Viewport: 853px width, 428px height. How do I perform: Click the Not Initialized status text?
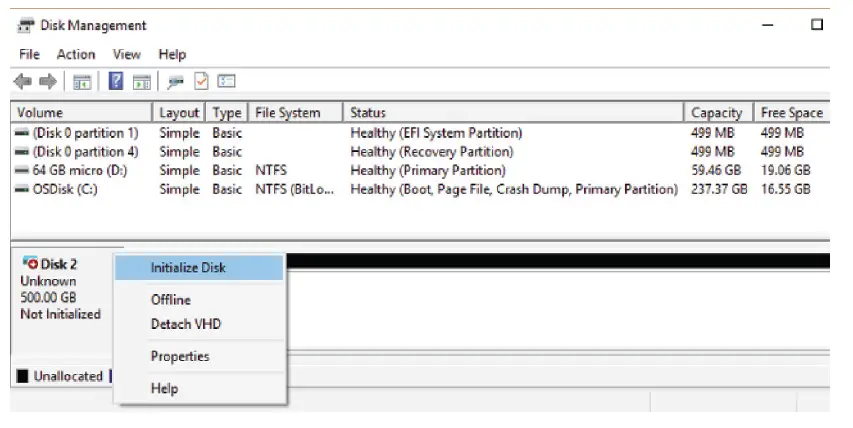pos(60,314)
